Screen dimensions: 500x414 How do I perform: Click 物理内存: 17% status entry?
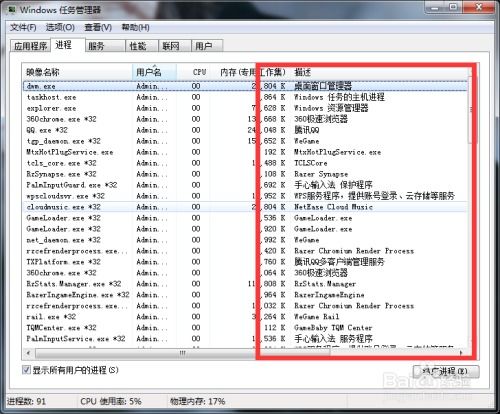[x=198, y=401]
